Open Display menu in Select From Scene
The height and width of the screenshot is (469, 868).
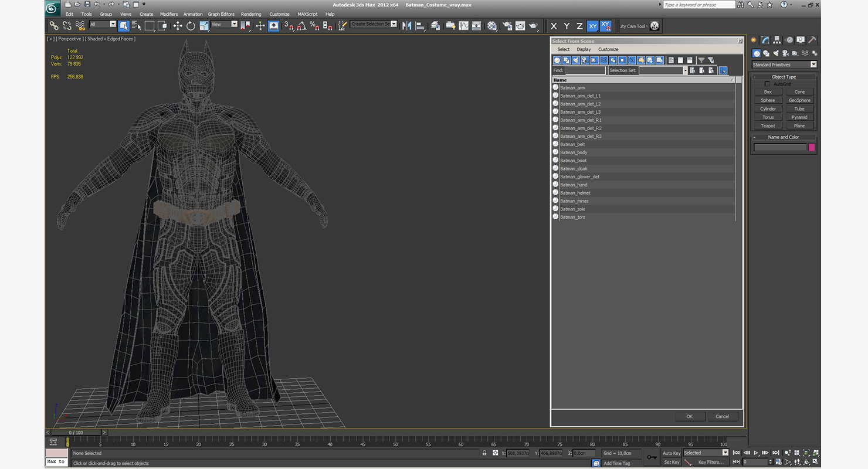pos(584,49)
